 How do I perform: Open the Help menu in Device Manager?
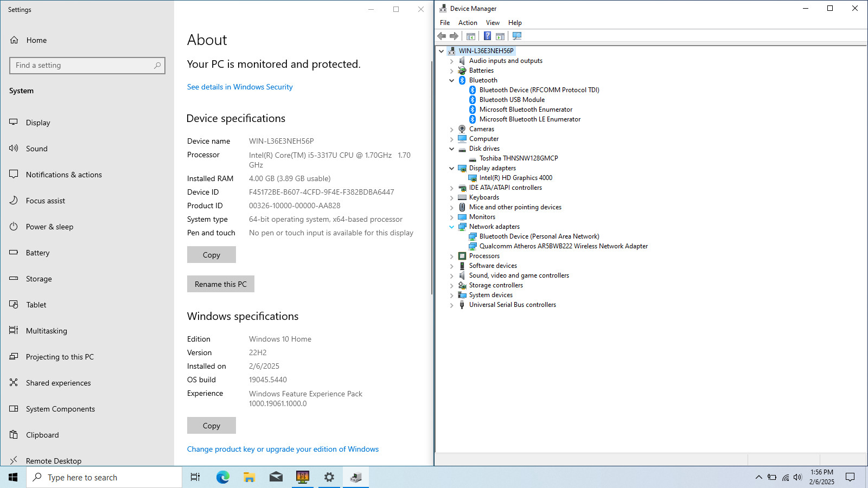515,23
